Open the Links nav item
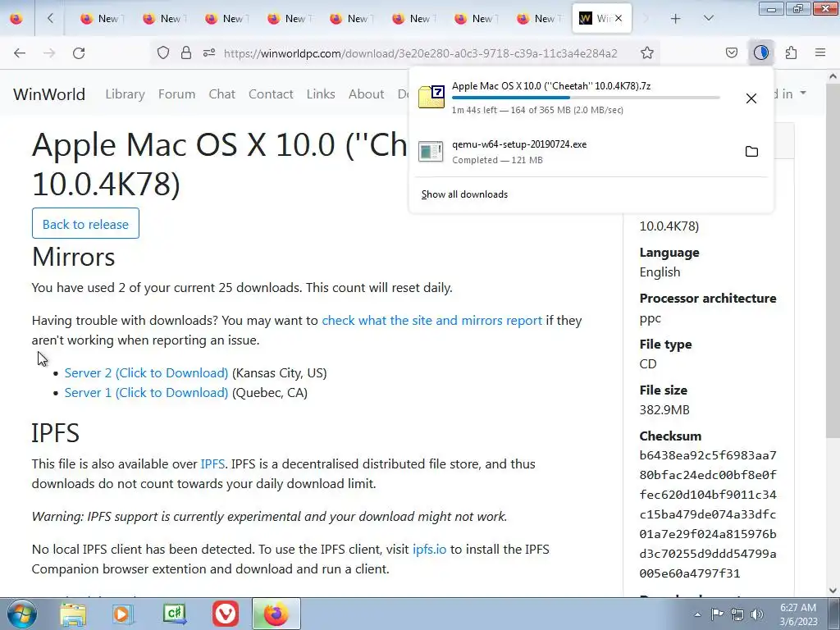This screenshot has height=630, width=840. coord(321,94)
